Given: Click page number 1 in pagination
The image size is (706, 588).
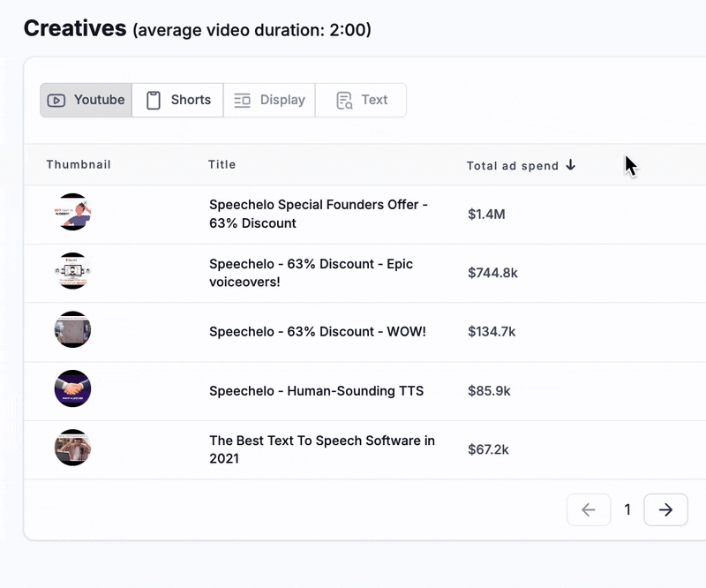Looking at the screenshot, I should [x=627, y=509].
